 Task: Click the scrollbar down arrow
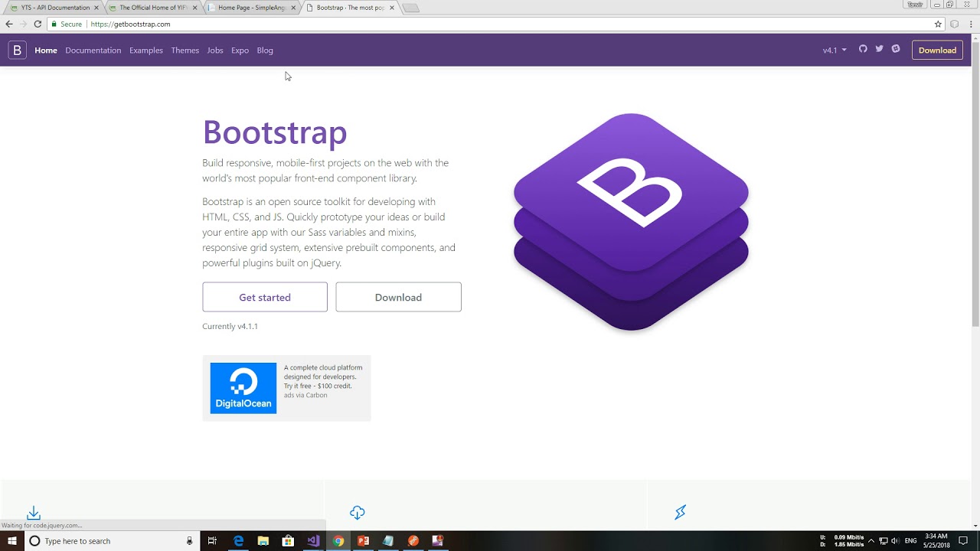975,526
